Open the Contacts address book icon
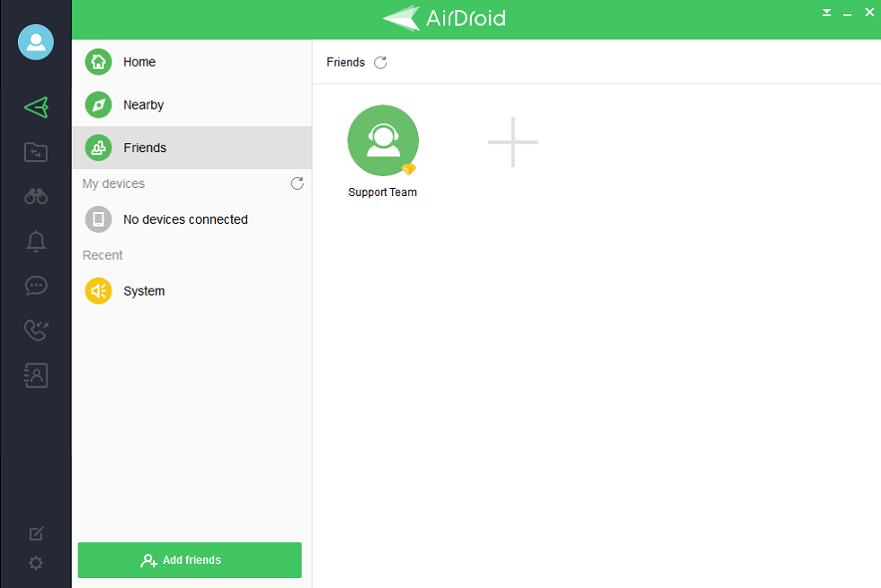The width and height of the screenshot is (881, 588). 36,375
